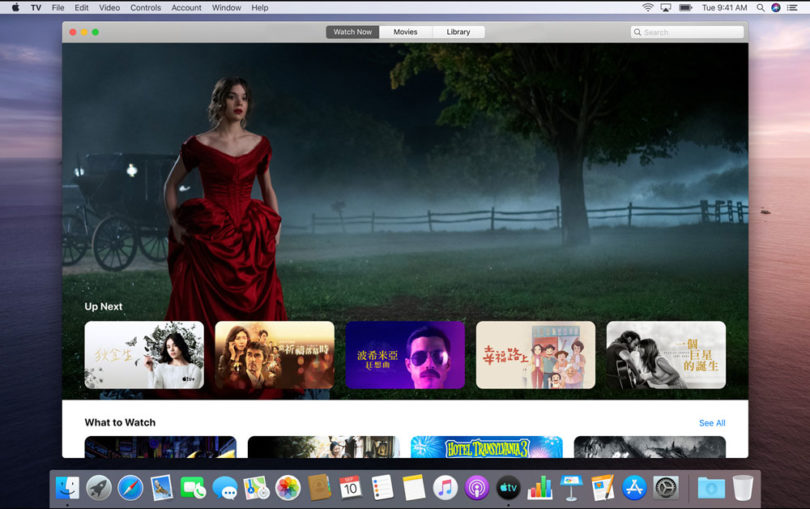
Task: Open the Library tab
Action: [458, 32]
